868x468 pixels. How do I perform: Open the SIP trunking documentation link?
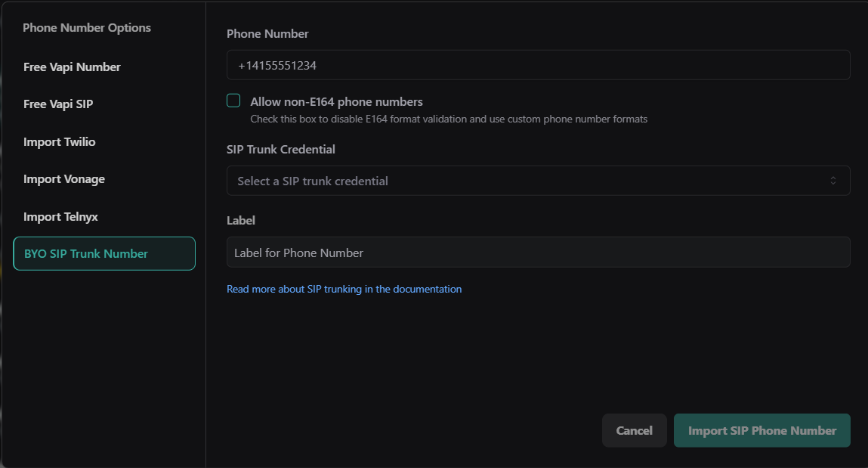344,289
